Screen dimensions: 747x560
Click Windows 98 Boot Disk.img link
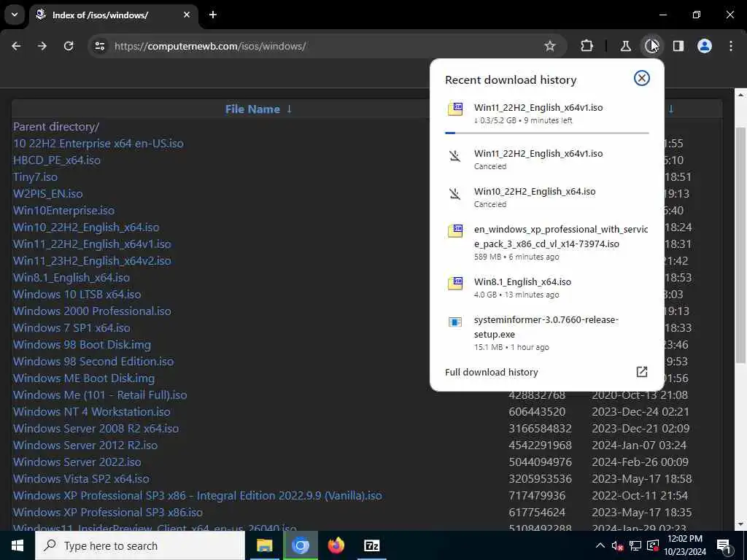point(82,344)
